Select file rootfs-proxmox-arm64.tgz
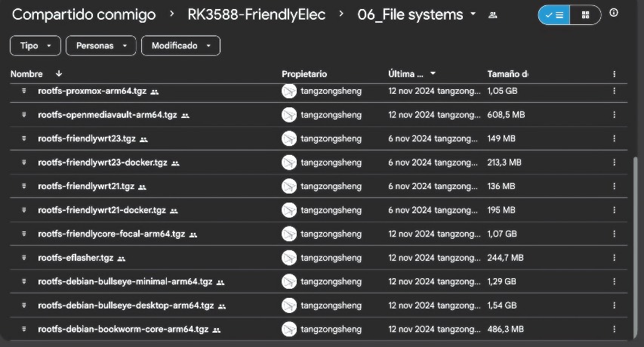 click(92, 91)
